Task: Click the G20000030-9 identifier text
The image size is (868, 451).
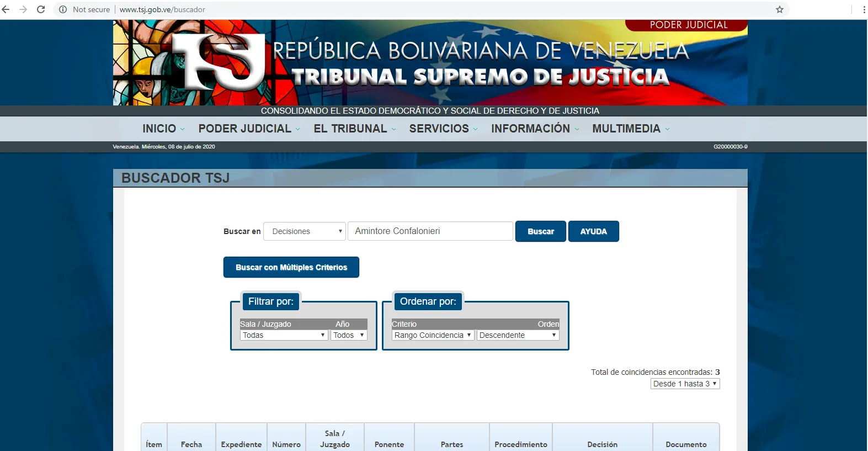Action: coord(731,147)
